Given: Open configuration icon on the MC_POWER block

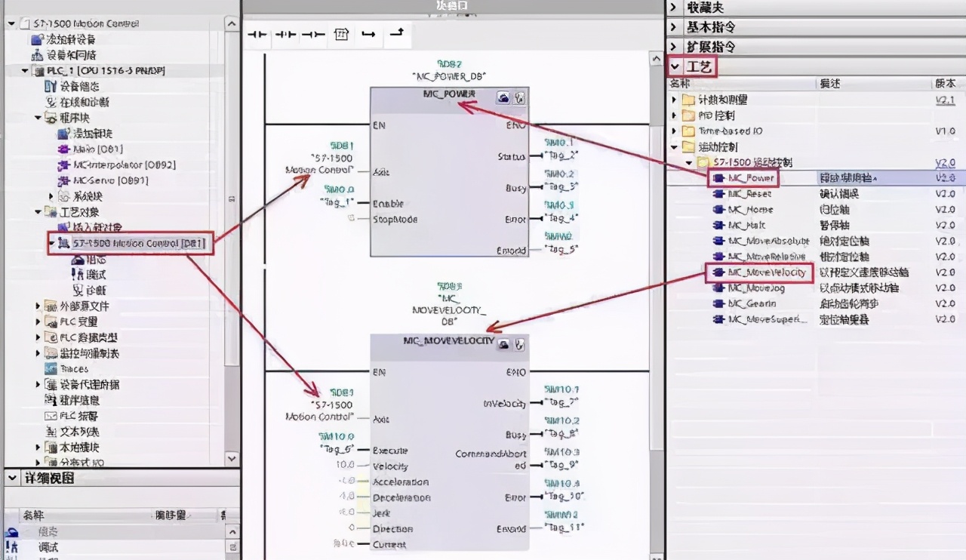Looking at the screenshot, I should click(503, 98).
